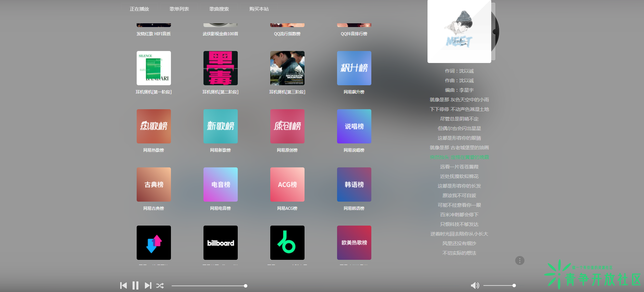Open the 欧美热歌榜 chart icon
Screen dimensions: 644x292
354,243
